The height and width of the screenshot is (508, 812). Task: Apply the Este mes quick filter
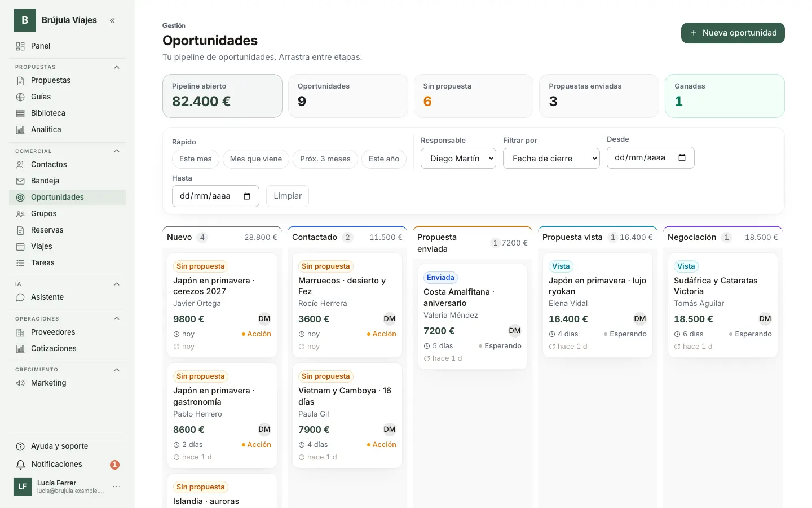click(196, 159)
